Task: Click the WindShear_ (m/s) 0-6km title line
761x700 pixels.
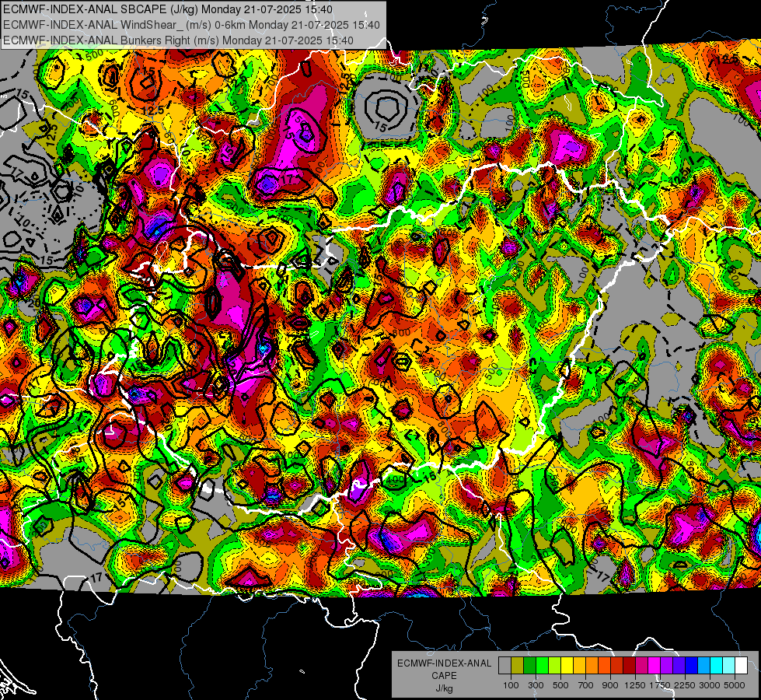Action: click(x=192, y=25)
